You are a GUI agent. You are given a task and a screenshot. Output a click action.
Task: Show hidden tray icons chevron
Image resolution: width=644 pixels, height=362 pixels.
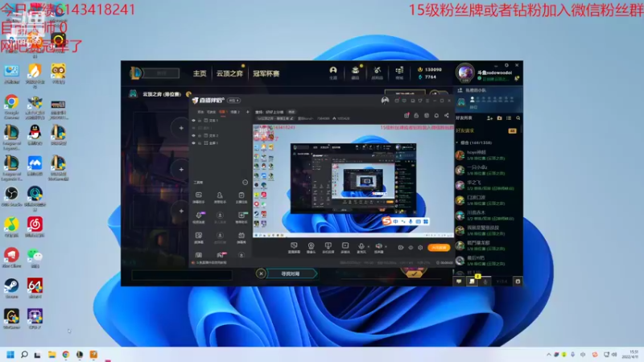click(x=548, y=354)
